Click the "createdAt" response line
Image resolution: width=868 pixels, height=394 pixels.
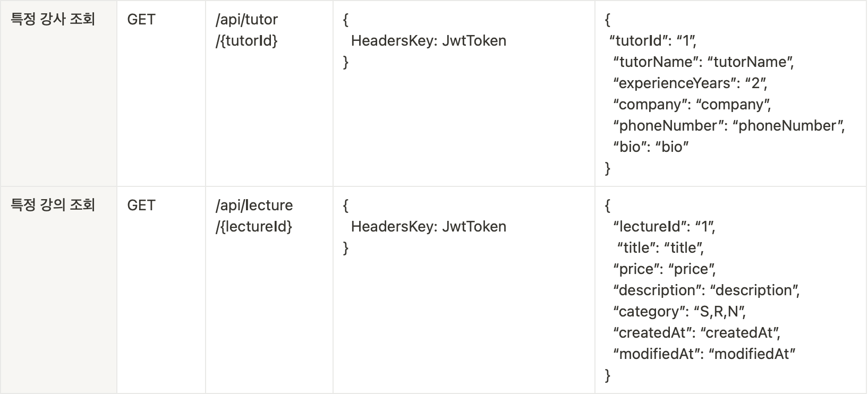[x=697, y=333]
